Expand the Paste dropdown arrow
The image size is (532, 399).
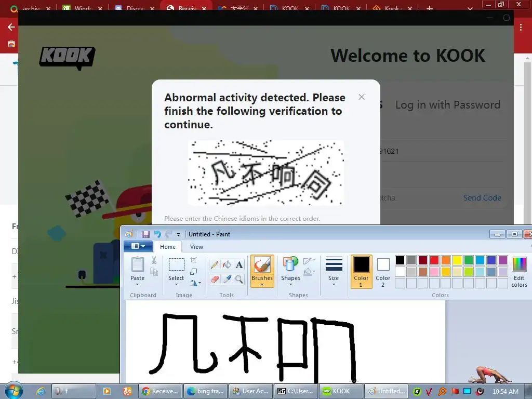tap(137, 284)
